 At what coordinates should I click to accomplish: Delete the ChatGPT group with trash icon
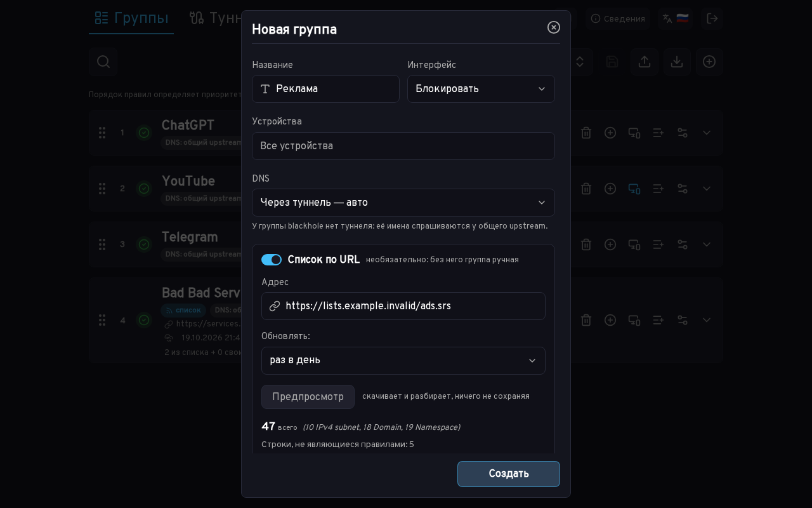coord(586,133)
